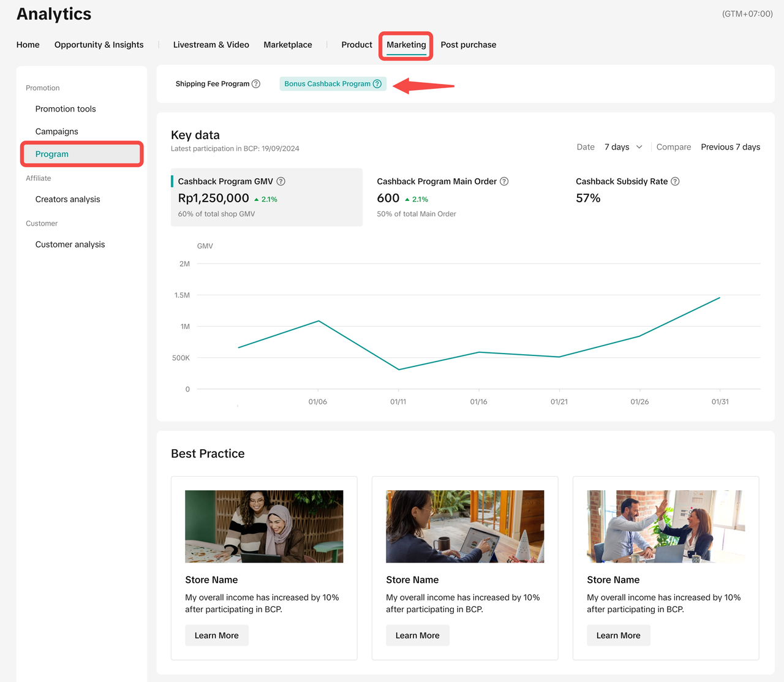Image resolution: width=784 pixels, height=682 pixels.
Task: Click the high-five office thumbnail image
Action: 666,526
